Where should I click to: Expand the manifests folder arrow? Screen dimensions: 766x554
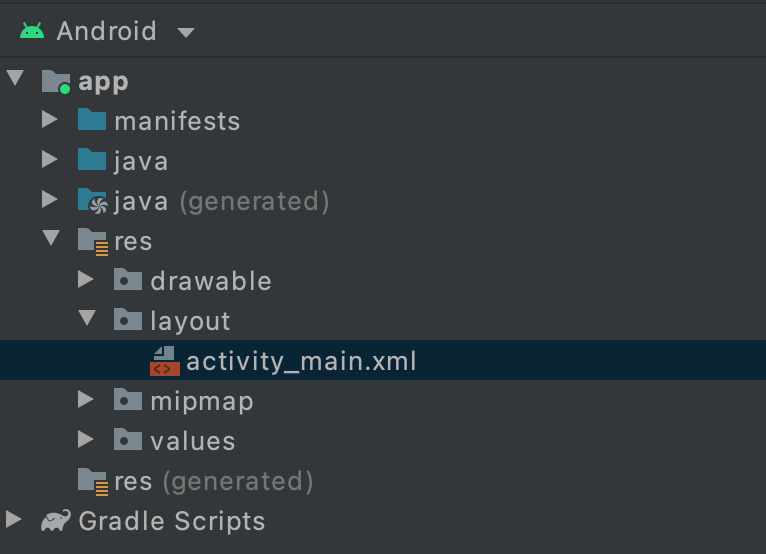pos(50,121)
